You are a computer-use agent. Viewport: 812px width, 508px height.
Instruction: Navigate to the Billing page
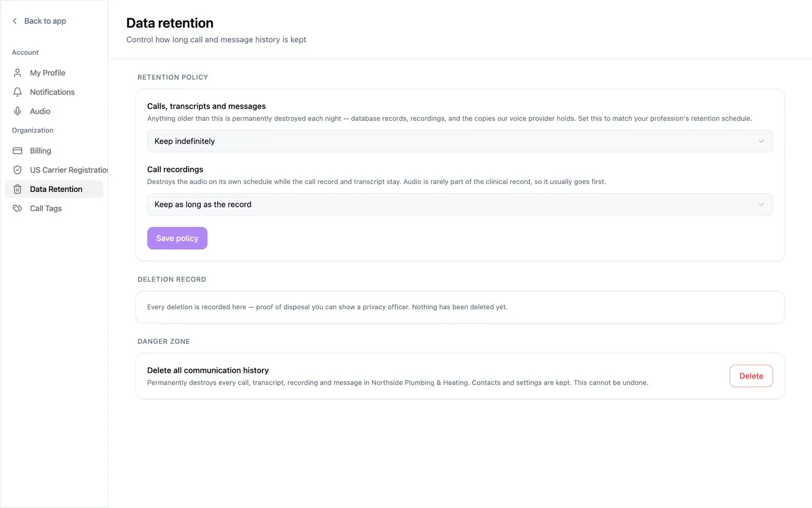(x=54, y=151)
